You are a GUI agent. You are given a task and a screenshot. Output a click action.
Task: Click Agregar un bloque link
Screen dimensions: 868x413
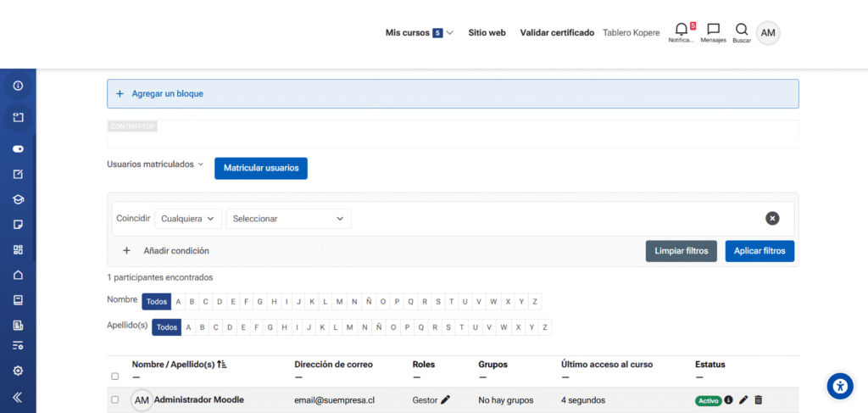(167, 93)
